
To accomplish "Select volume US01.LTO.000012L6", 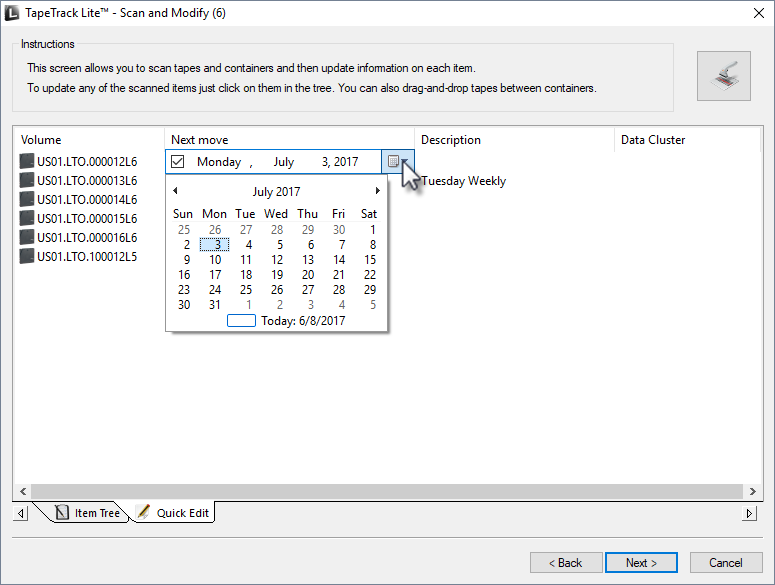I will point(87,162).
